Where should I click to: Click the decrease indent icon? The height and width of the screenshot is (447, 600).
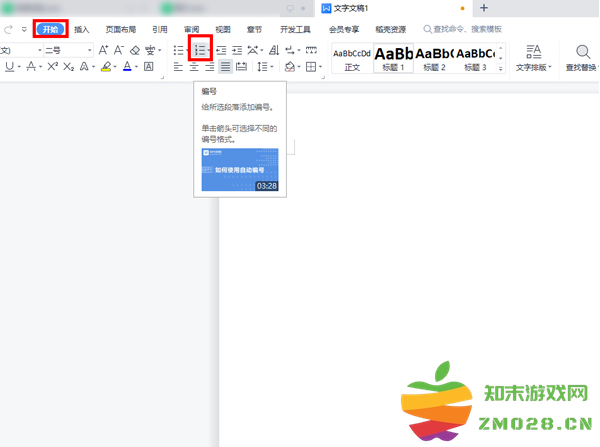tap(221, 50)
